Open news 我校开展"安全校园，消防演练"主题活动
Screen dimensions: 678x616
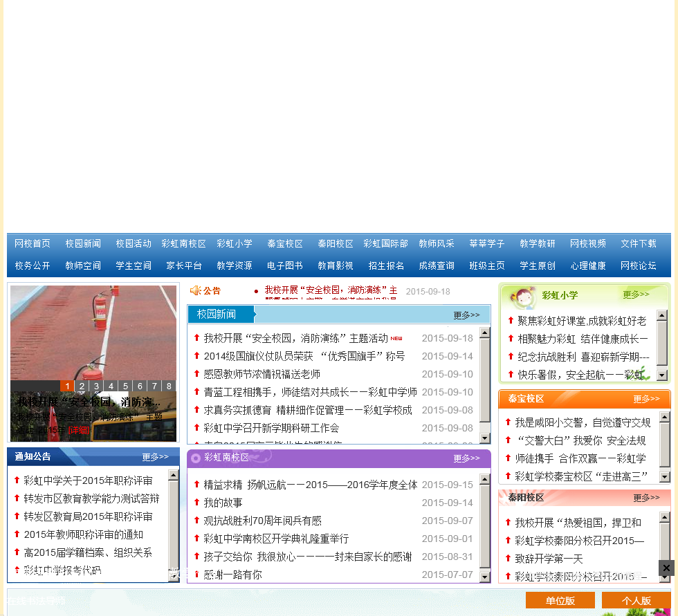pos(296,338)
